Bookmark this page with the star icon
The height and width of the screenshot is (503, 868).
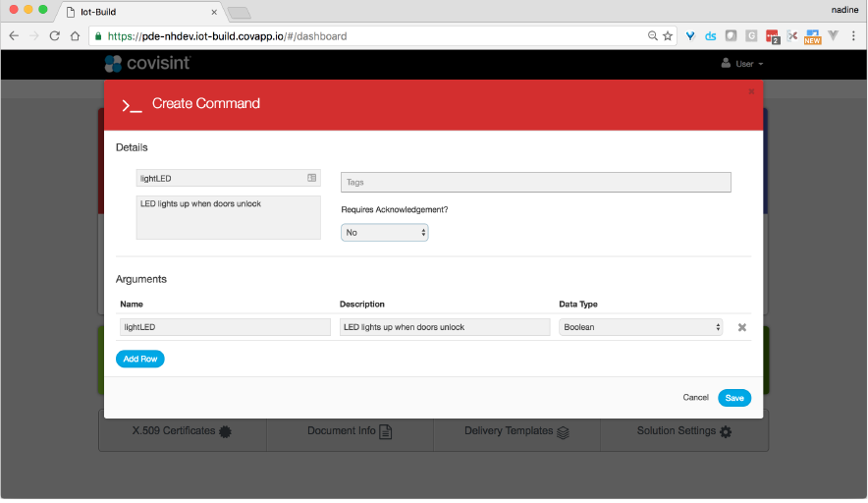[x=668, y=35]
